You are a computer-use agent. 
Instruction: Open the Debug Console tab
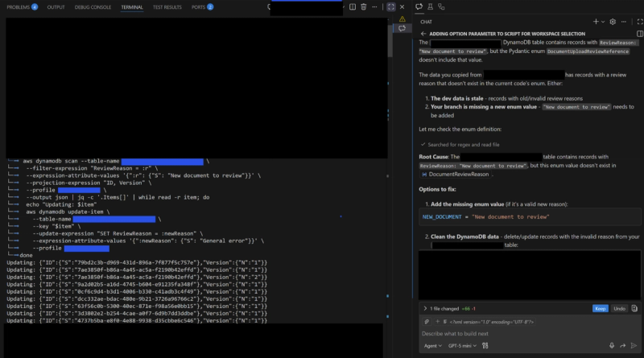coord(93,7)
